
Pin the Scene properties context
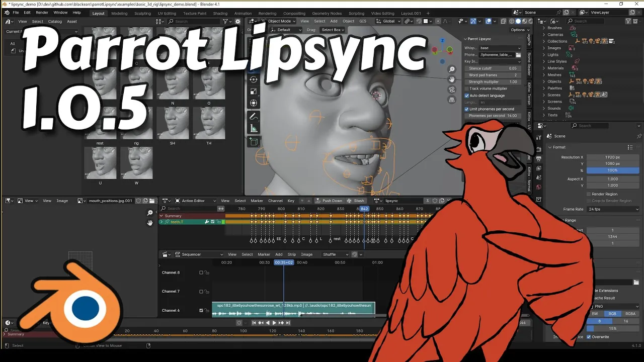pyautogui.click(x=639, y=136)
